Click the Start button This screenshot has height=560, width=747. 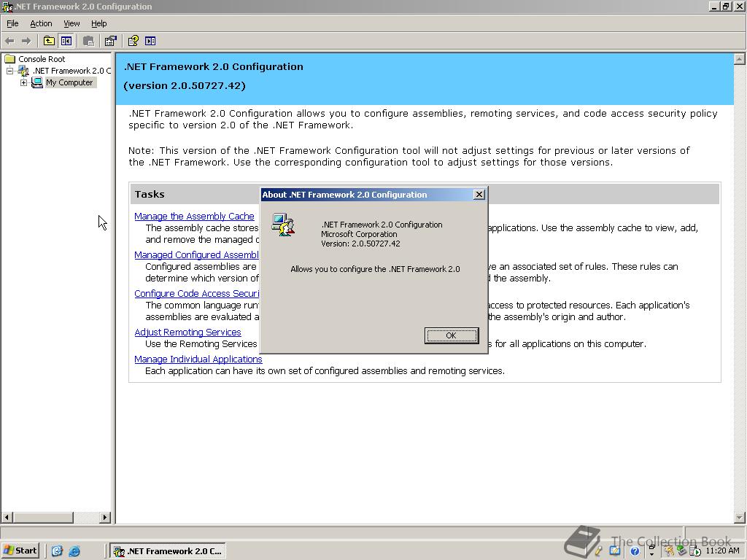[x=20, y=551]
